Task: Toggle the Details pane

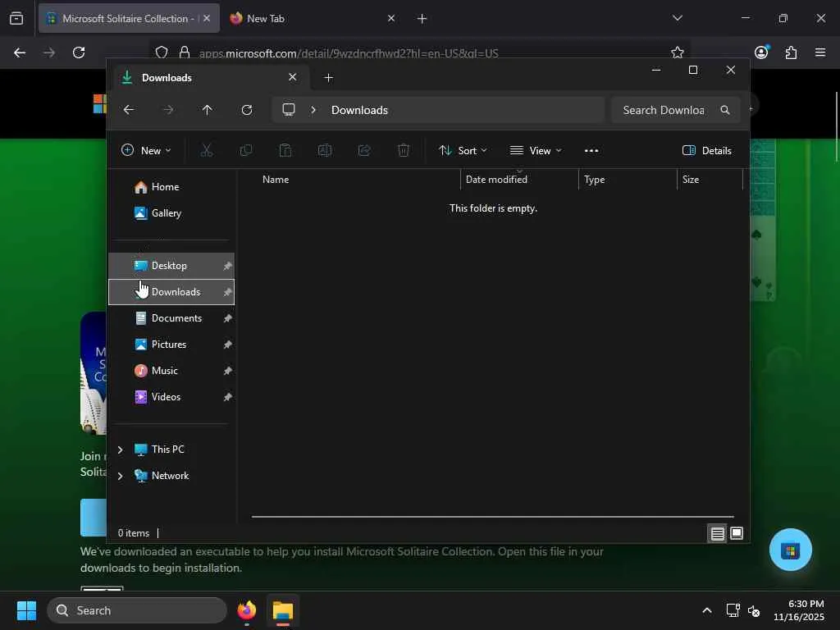Action: (x=706, y=151)
